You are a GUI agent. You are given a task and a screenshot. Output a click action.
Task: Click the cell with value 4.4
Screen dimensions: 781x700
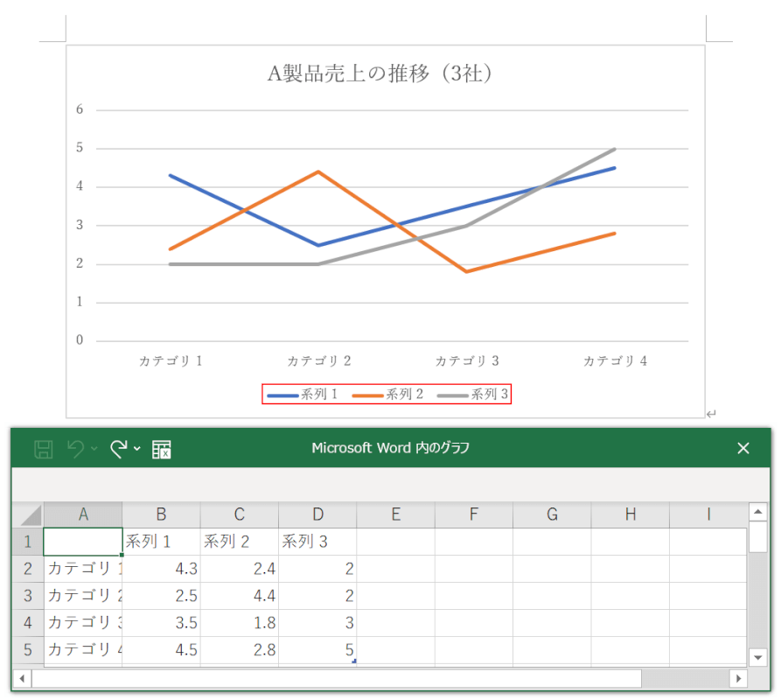pos(239,596)
